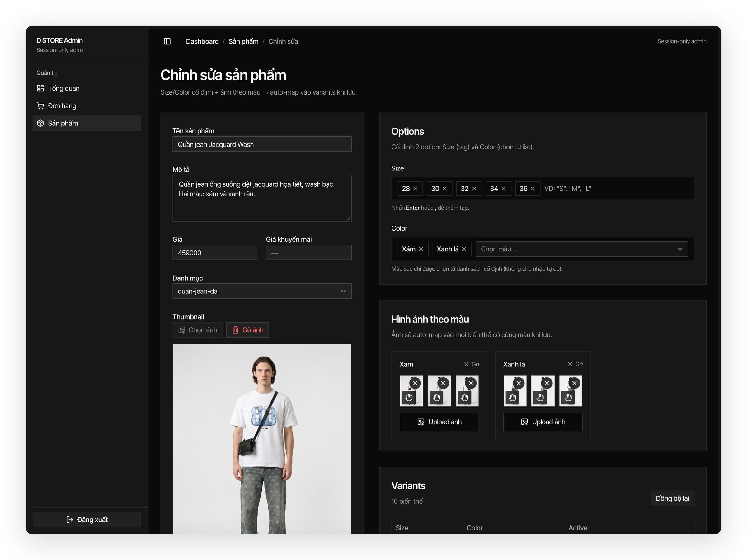
Task: Remove the Xám color tag
Action: point(421,249)
